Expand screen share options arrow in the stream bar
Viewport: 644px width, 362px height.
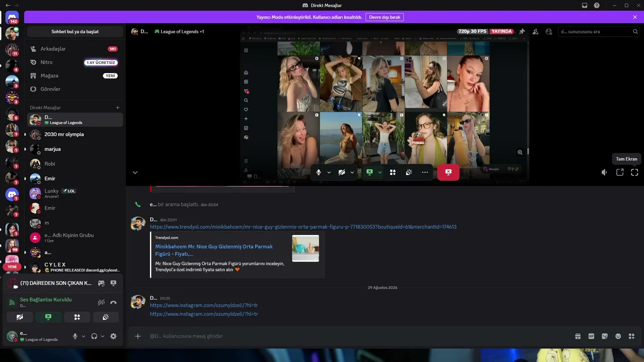point(380,172)
